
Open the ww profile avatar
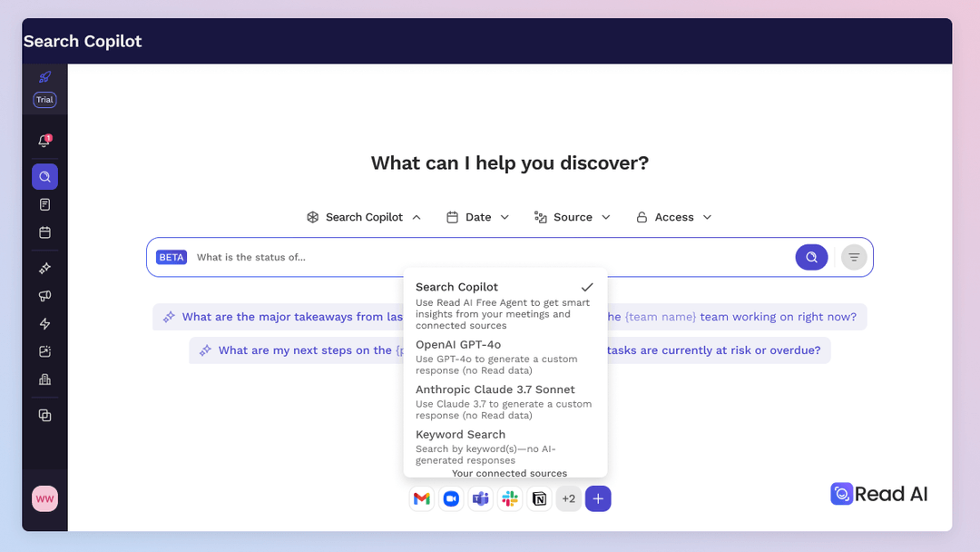[x=44, y=498]
